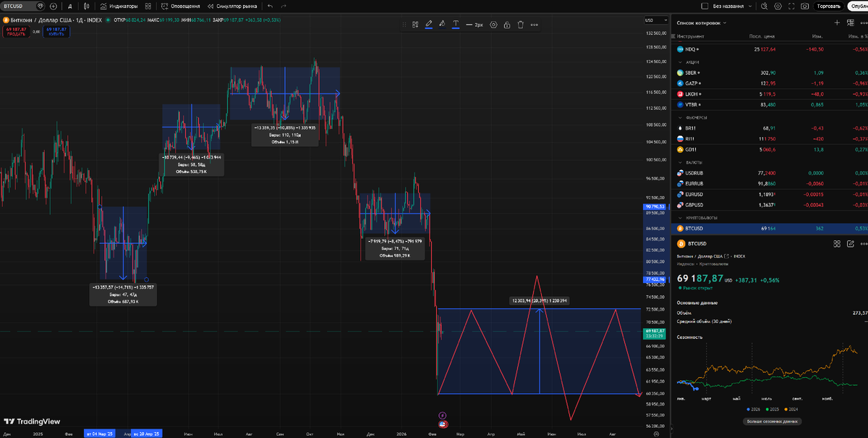Select the highlighted BTCUSD watchlist row

[x=770, y=228]
